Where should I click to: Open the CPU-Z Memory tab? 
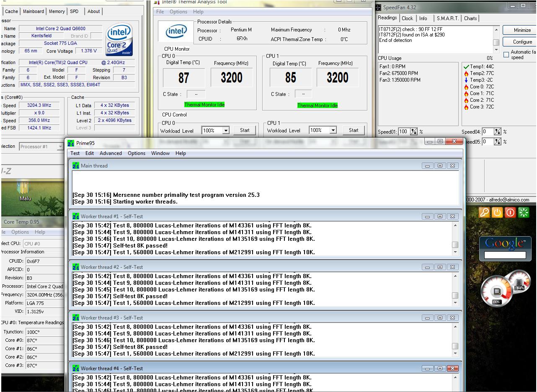[x=57, y=11]
